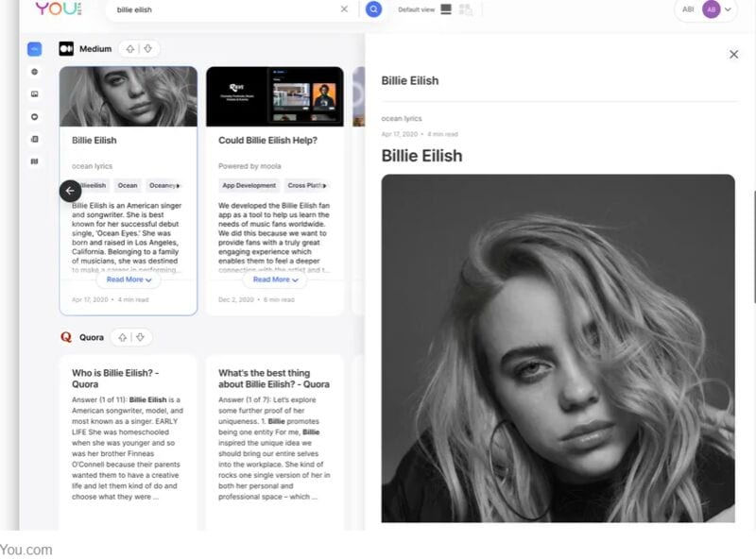This screenshot has height=559, width=756.
Task: Click the bottom sidebar maps icon
Action: [34, 161]
